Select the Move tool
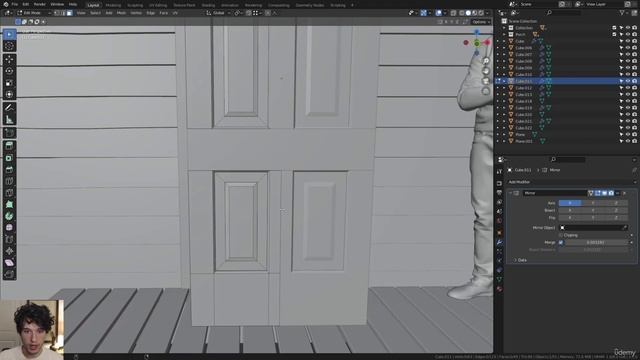Viewport: 640px width, 360px height. tap(9, 60)
